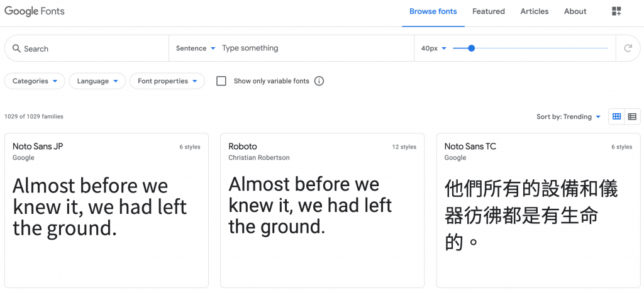Open the Sort by Trending dropdown
Viewport: 644px width, 290px height.
(569, 116)
